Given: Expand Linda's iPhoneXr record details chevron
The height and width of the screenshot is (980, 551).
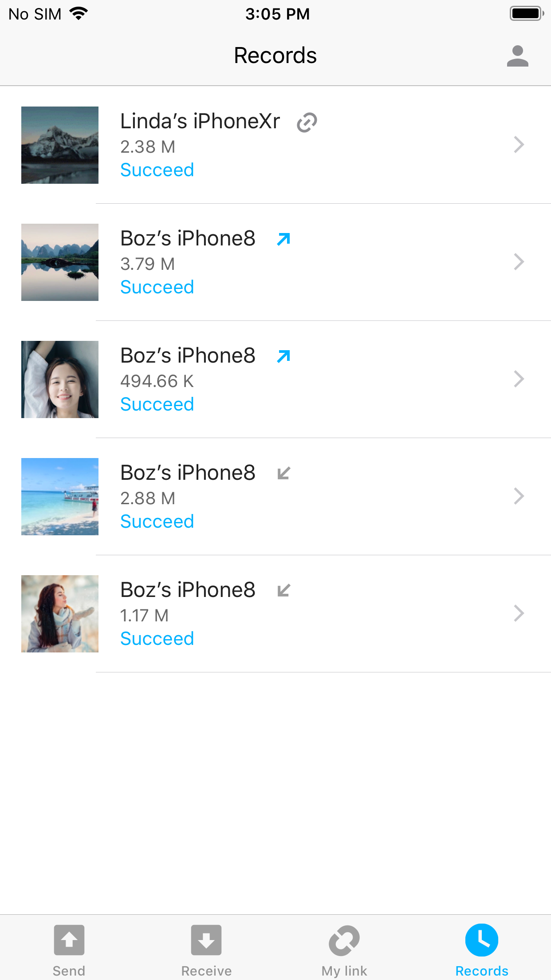Looking at the screenshot, I should pyautogui.click(x=519, y=145).
